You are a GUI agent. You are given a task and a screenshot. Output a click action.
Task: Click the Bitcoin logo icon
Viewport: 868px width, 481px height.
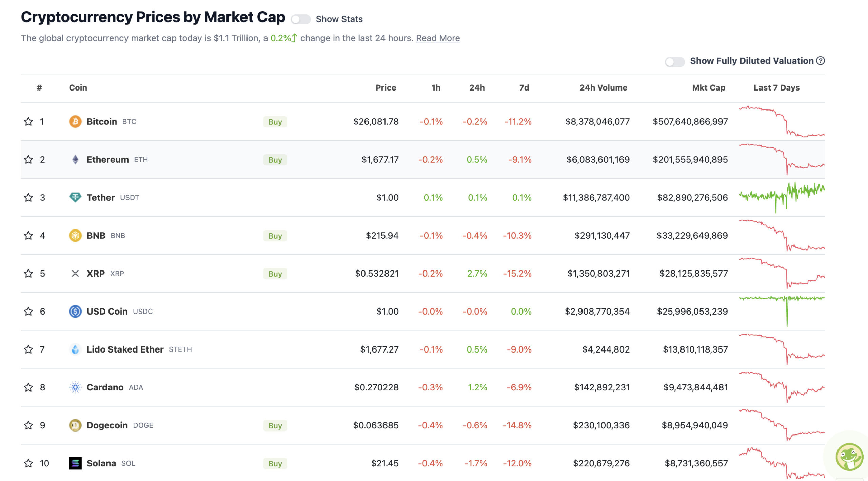tap(75, 121)
